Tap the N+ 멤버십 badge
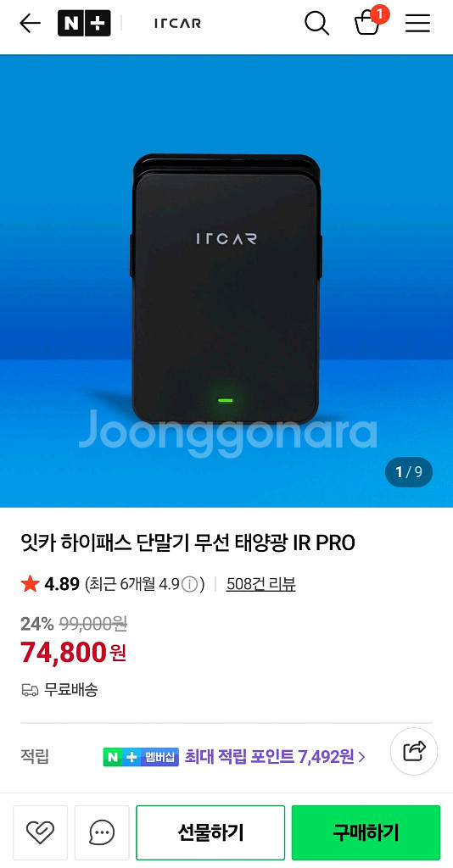The width and height of the screenshot is (453, 868). click(x=141, y=757)
